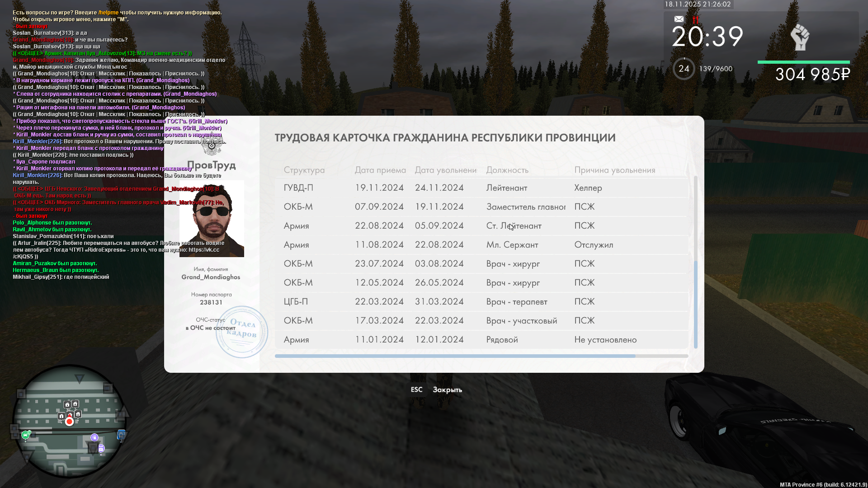Image resolution: width=868 pixels, height=488 pixels.
Task: Click the horizontal scrollbar below the table
Action: click(454, 356)
